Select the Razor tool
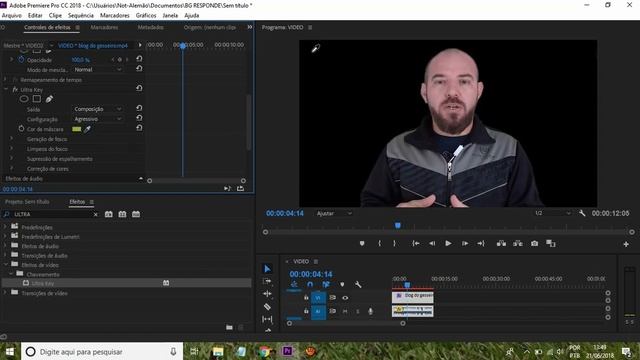Image resolution: width=640 pixels, height=360 pixels. coord(267,307)
